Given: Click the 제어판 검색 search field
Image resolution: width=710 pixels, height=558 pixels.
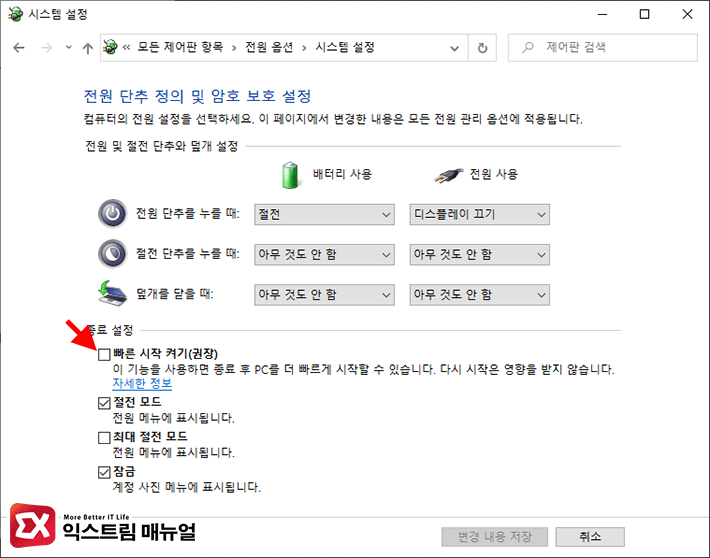Looking at the screenshot, I should coord(603,48).
